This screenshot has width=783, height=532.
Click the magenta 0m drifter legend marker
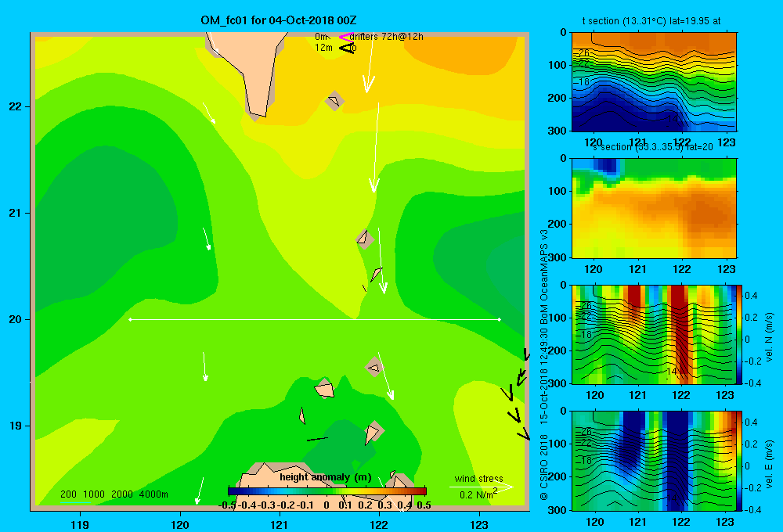pyautogui.click(x=346, y=37)
